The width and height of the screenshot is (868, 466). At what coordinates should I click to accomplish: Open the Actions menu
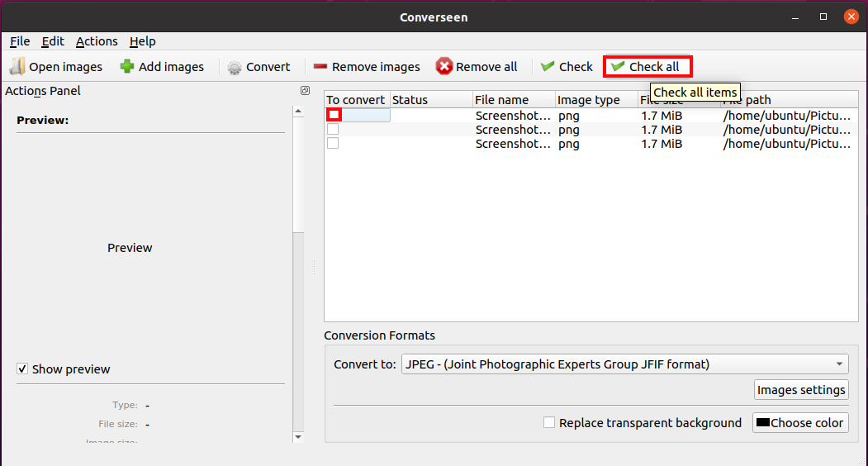click(x=97, y=41)
